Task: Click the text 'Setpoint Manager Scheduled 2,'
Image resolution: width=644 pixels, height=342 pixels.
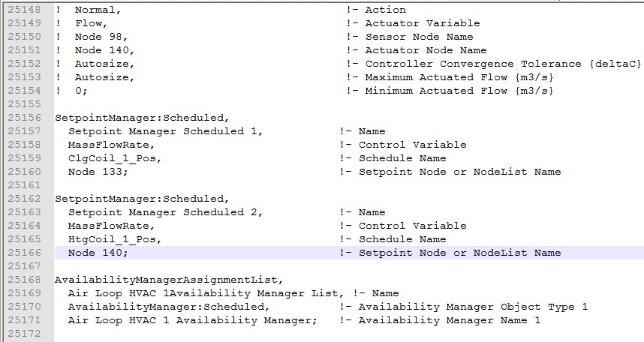Action: point(166,212)
